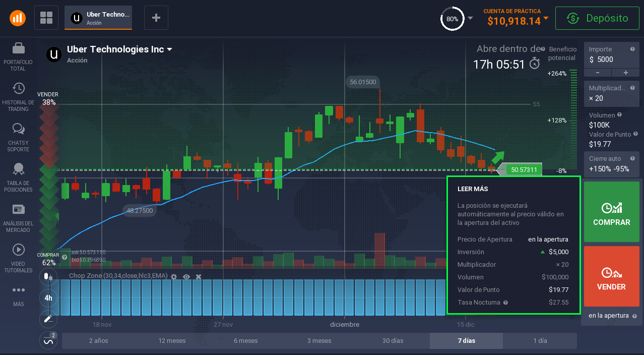Open the multi-chart grid layout icon

46,18
